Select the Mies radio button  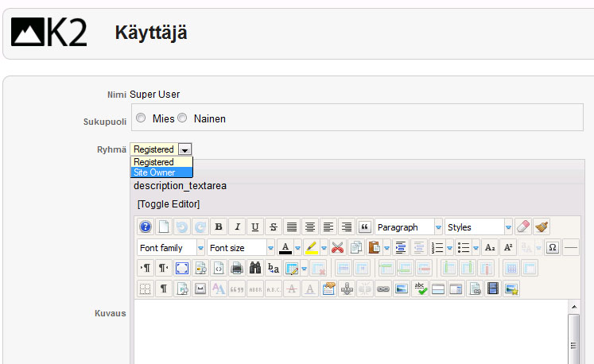pos(141,118)
